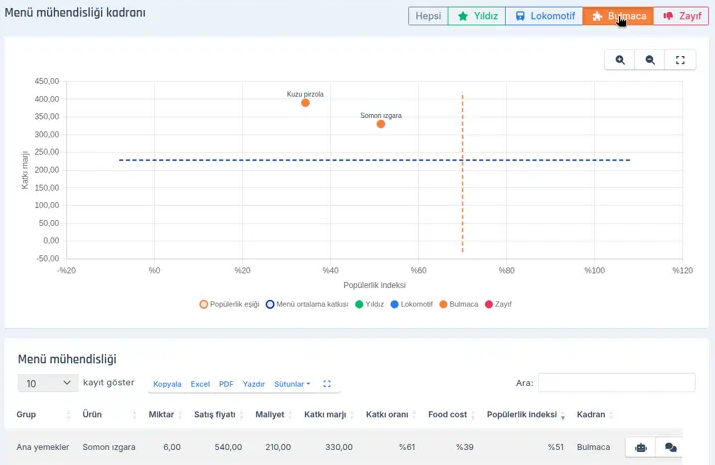The height and width of the screenshot is (465, 715).
Task: Toggle Menü ortalama katkısı legend series
Action: (x=307, y=304)
